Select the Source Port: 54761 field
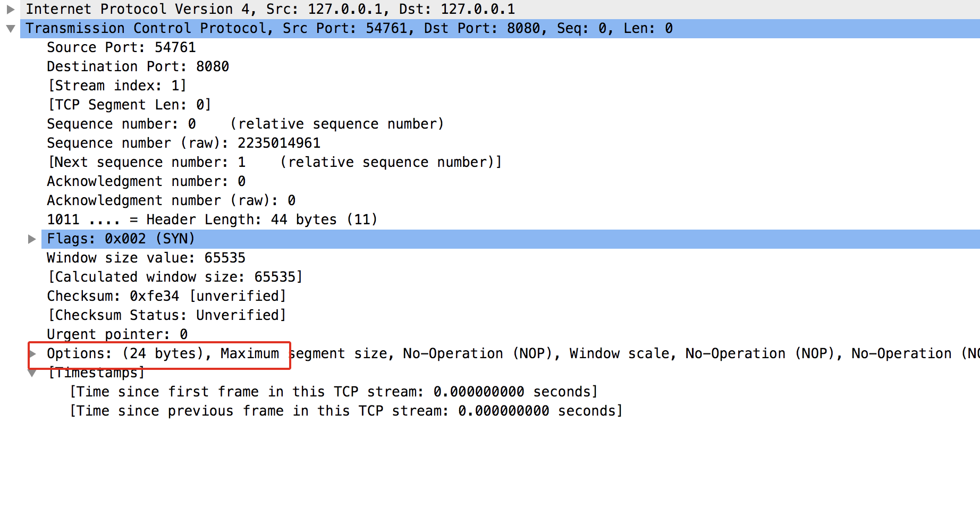980x507 pixels. coord(121,47)
